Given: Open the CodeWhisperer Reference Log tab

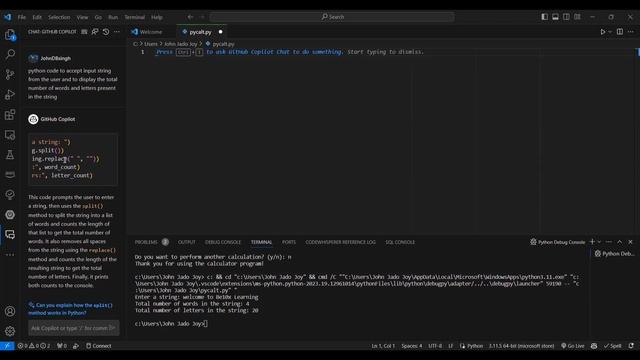Looking at the screenshot, I should click(x=340, y=242).
